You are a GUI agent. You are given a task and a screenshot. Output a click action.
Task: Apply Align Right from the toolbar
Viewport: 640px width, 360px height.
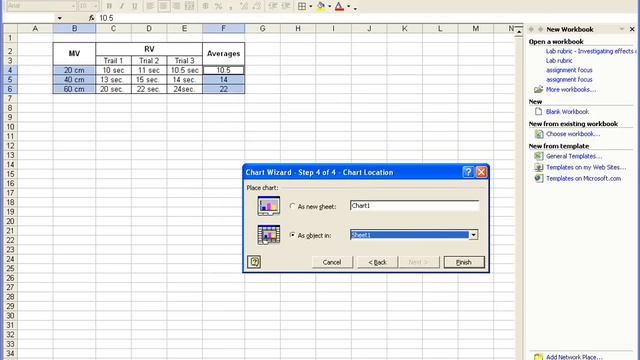pyautogui.click(x=176, y=6)
